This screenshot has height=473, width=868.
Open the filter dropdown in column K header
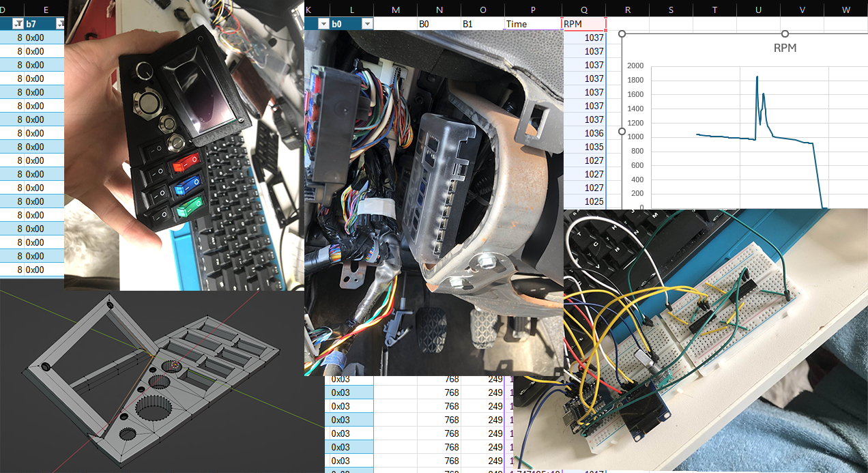323,24
